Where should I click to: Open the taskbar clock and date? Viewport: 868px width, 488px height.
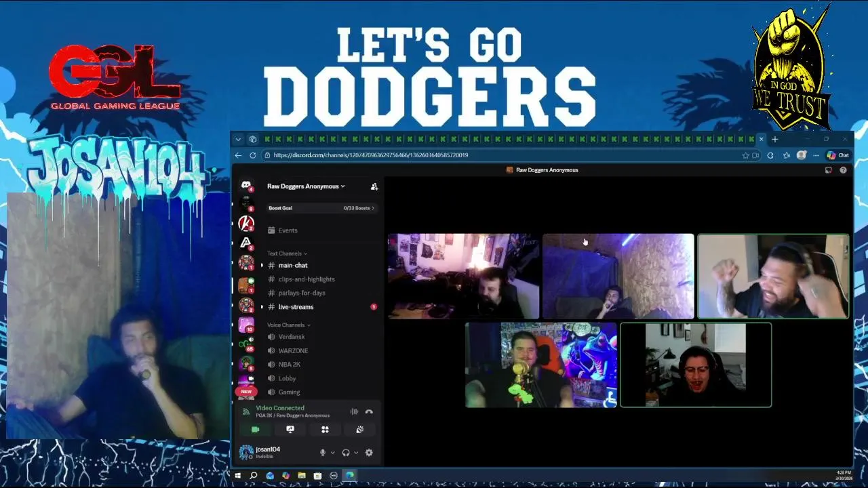click(844, 476)
